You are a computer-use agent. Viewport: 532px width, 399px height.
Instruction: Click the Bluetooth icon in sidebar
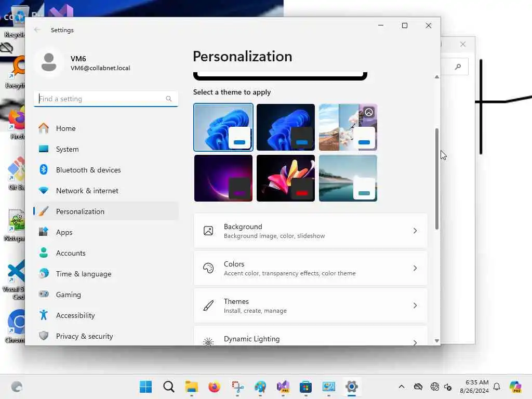point(44,169)
